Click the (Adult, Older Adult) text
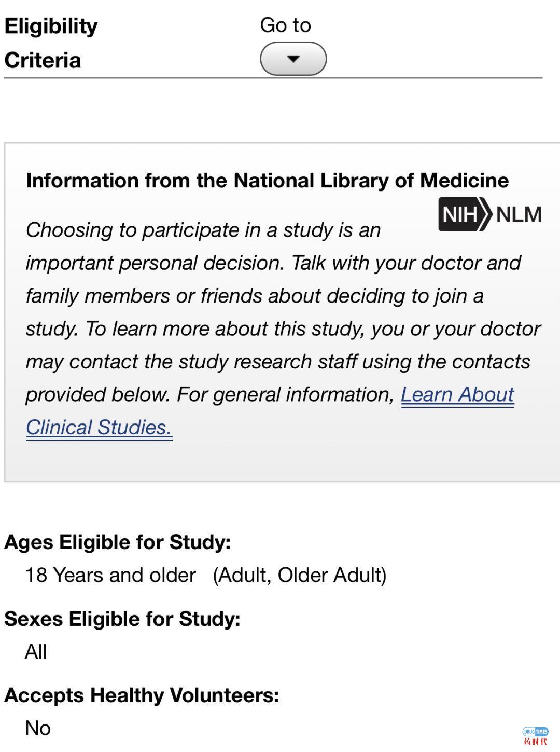Viewport: 560px width, 752px height. [300, 575]
